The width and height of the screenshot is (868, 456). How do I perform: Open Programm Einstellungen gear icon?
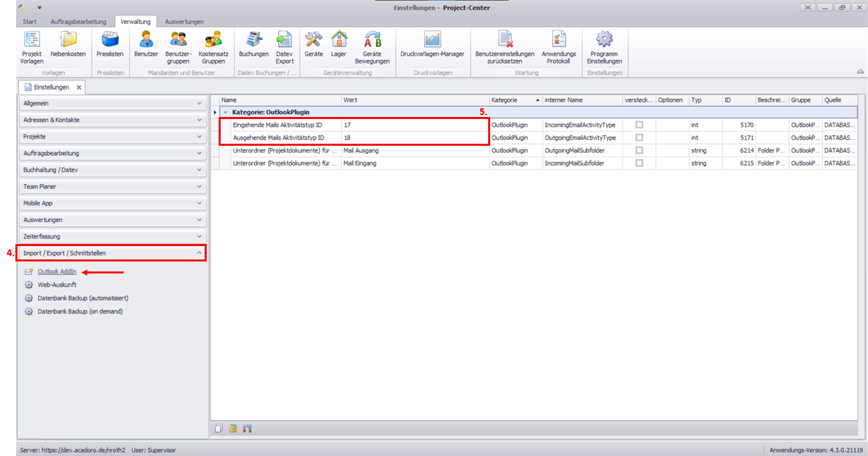pyautogui.click(x=604, y=47)
